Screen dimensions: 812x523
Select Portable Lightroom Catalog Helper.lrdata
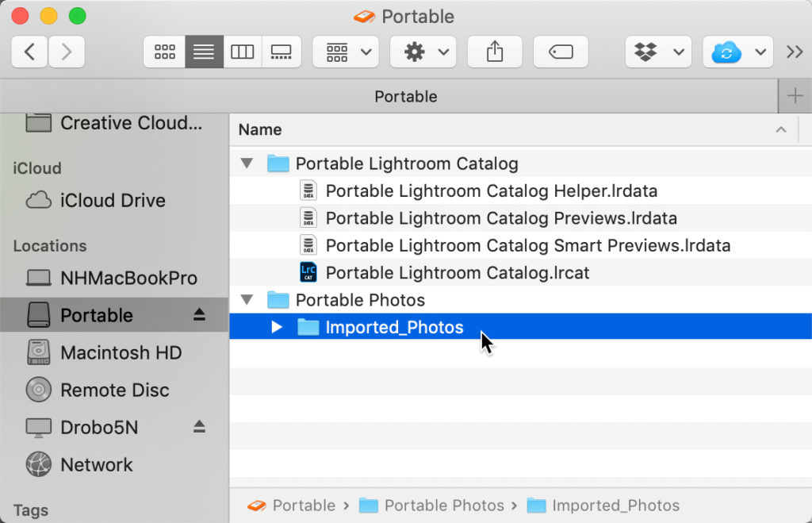click(x=520, y=190)
